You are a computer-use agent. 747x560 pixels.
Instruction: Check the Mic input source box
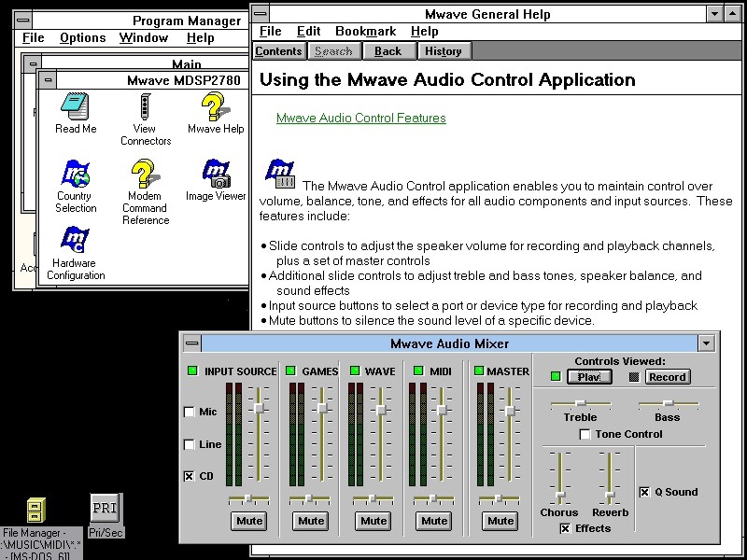[190, 412]
